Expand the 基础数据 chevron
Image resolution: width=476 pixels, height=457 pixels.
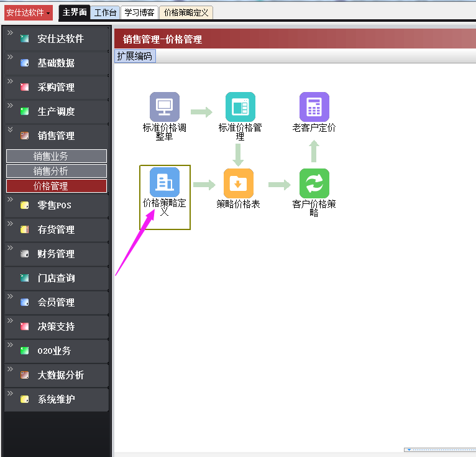tap(10, 57)
